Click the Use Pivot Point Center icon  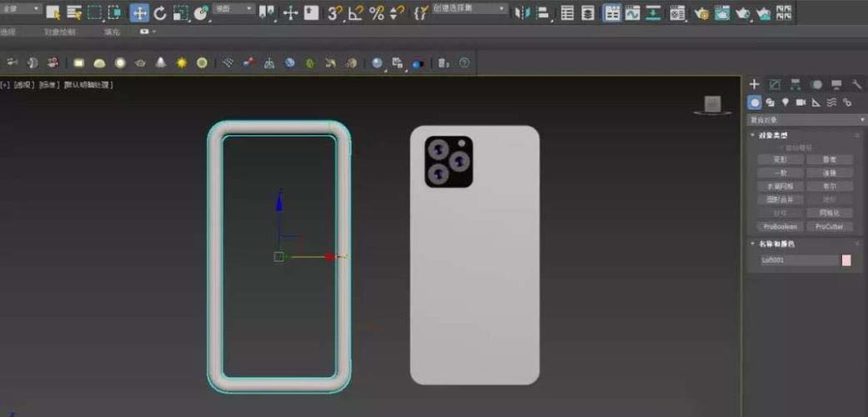[x=268, y=13]
